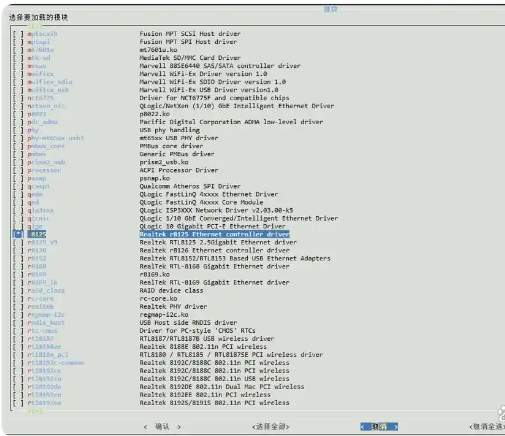Click 'Realtek 8192S/8191S 802.11n PCI wireless' text
The height and width of the screenshot is (436, 505).
pos(214,402)
